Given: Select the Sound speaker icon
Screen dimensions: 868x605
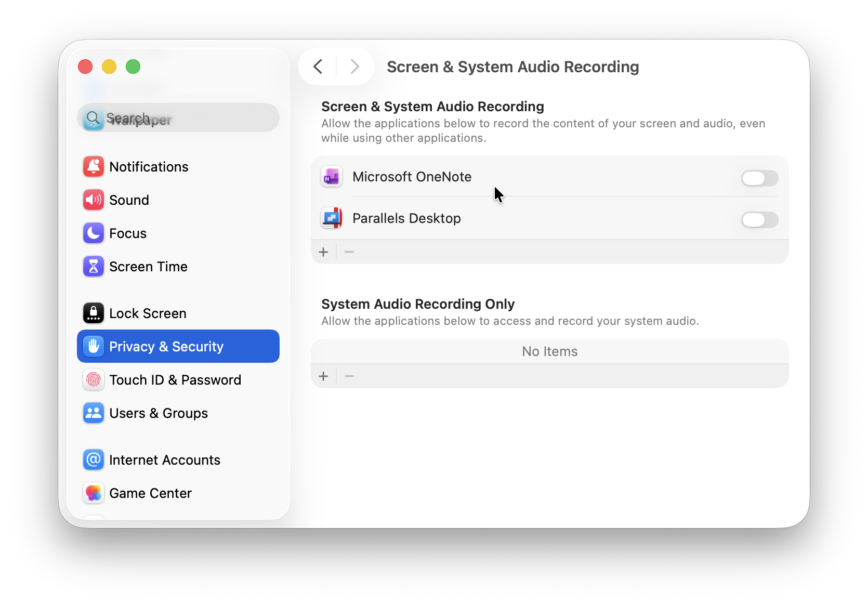Looking at the screenshot, I should coord(94,200).
